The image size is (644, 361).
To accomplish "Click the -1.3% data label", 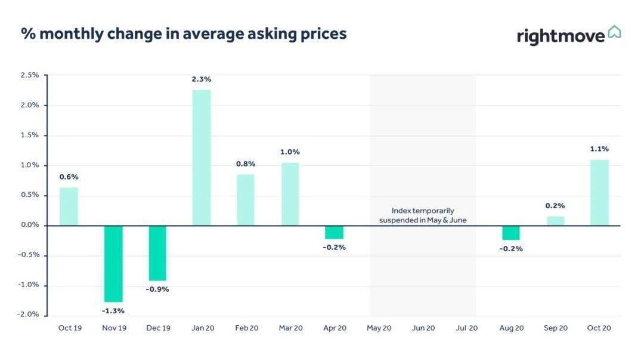I will (113, 311).
